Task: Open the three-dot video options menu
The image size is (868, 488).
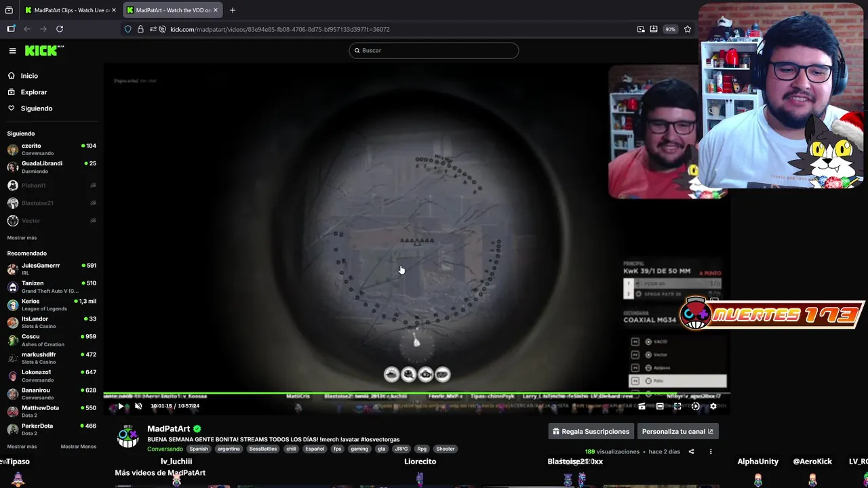Action: [711, 451]
